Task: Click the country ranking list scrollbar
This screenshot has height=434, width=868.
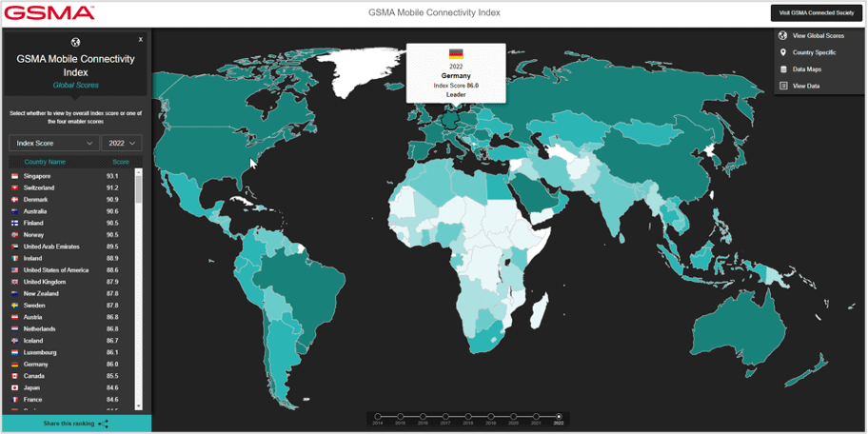Action: pyautogui.click(x=139, y=190)
